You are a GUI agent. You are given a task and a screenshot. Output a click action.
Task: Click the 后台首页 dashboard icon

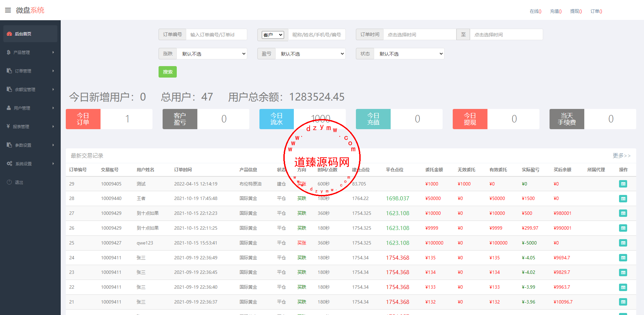point(9,34)
